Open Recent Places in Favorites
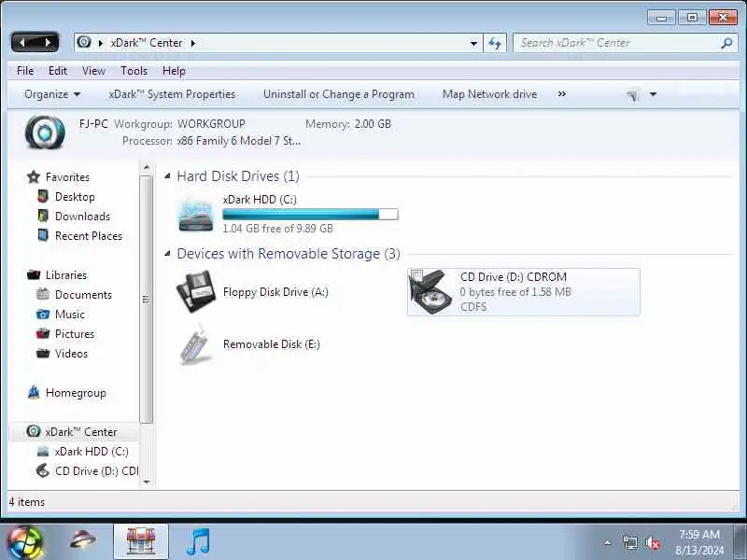Viewport: 747px width, 560px height. pyautogui.click(x=89, y=236)
